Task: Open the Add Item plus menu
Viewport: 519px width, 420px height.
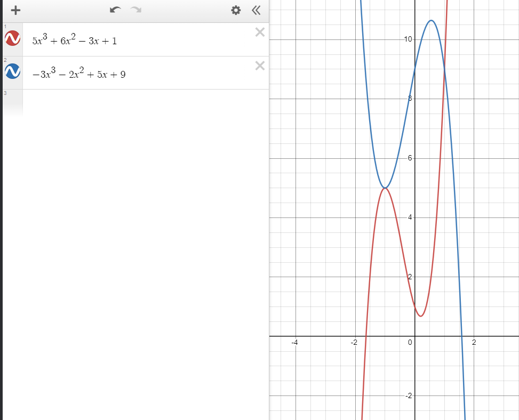Action: pos(15,10)
